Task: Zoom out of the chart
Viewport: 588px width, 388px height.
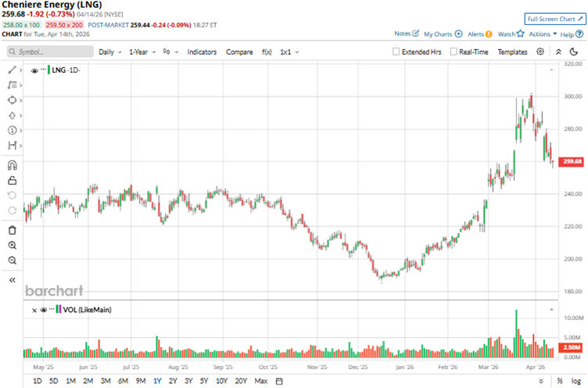Action: [x=12, y=260]
